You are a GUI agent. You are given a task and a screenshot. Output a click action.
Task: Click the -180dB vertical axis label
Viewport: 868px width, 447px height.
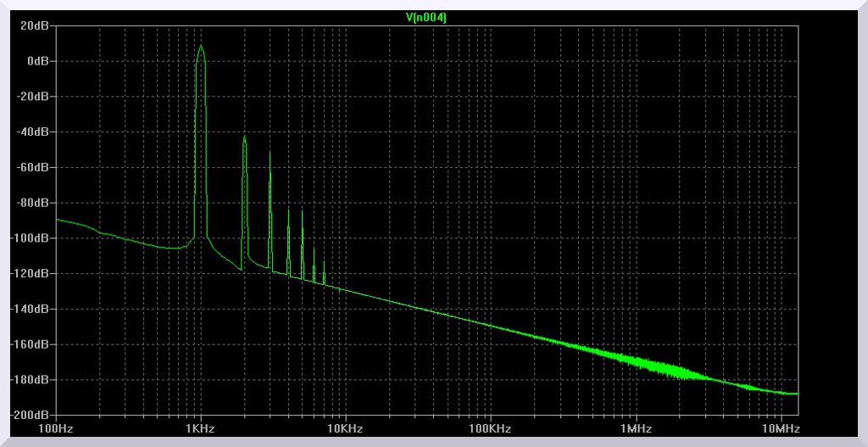point(31,380)
